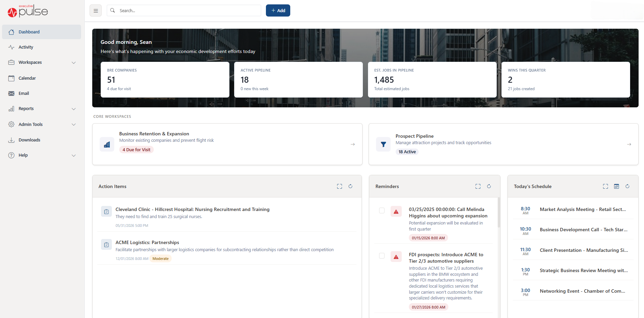The image size is (644, 318).
Task: Mark the FDI prospects reminder as done
Action: pyautogui.click(x=382, y=256)
